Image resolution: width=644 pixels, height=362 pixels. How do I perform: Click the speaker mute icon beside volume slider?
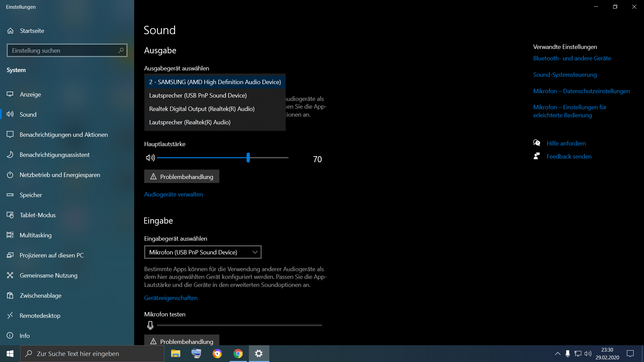(150, 158)
